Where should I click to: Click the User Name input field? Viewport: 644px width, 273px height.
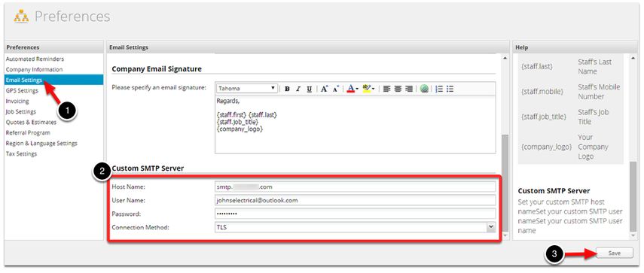tap(356, 201)
